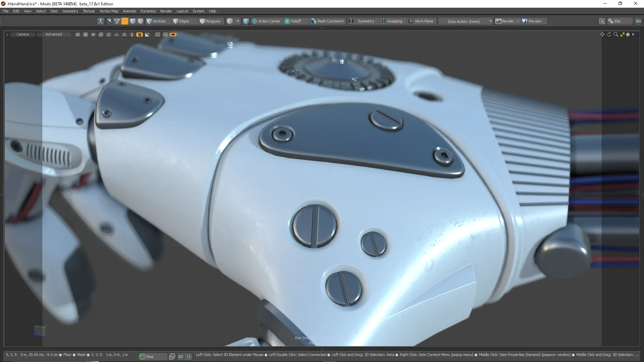
Task: Click the green vertical arrows icon beside Time
Action: pyautogui.click(x=189, y=357)
